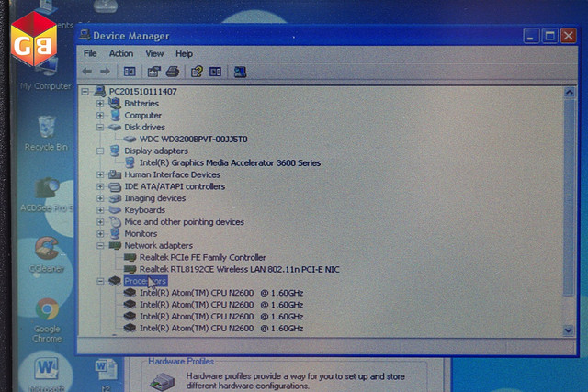This screenshot has width=588, height=392.
Task: Select the IDE ATA/ATAPI controllers label
Action: [175, 186]
